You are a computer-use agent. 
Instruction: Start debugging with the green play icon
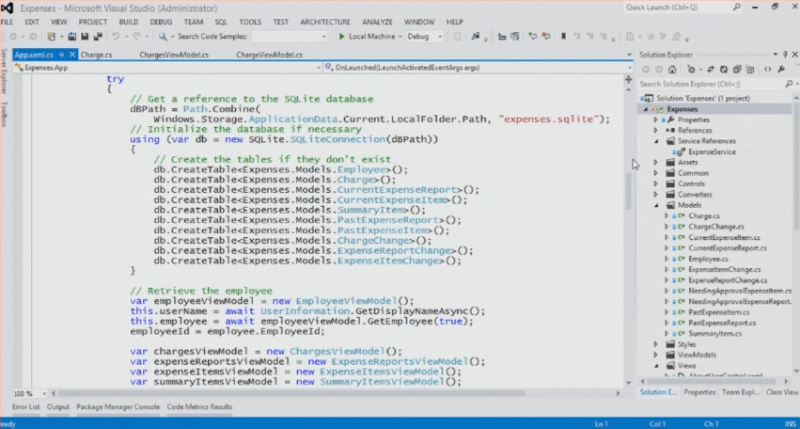(x=342, y=36)
